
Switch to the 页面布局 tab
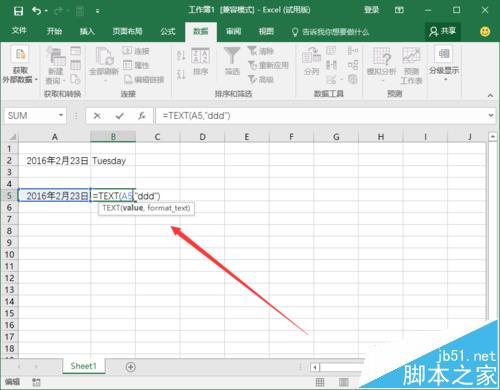pyautogui.click(x=127, y=31)
